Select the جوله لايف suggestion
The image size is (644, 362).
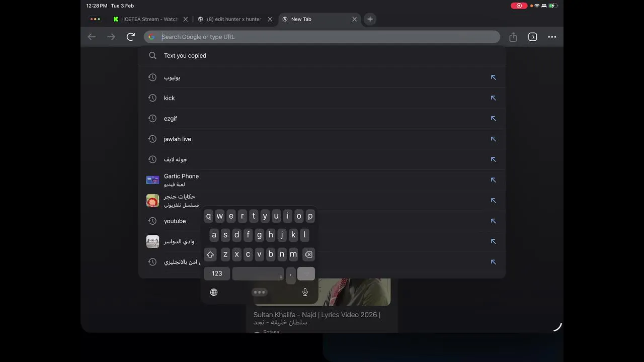click(322, 159)
